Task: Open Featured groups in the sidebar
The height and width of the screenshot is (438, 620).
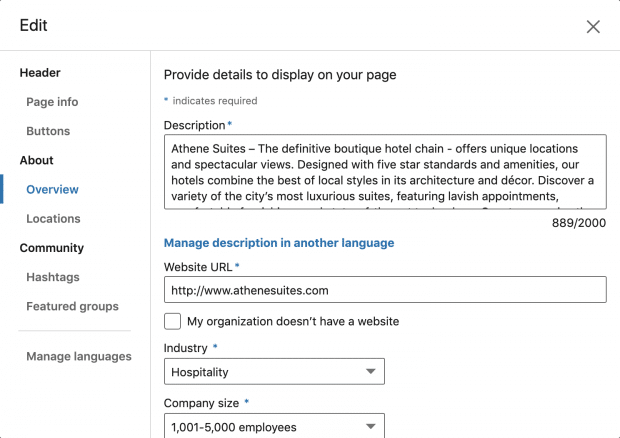Action: [72, 306]
